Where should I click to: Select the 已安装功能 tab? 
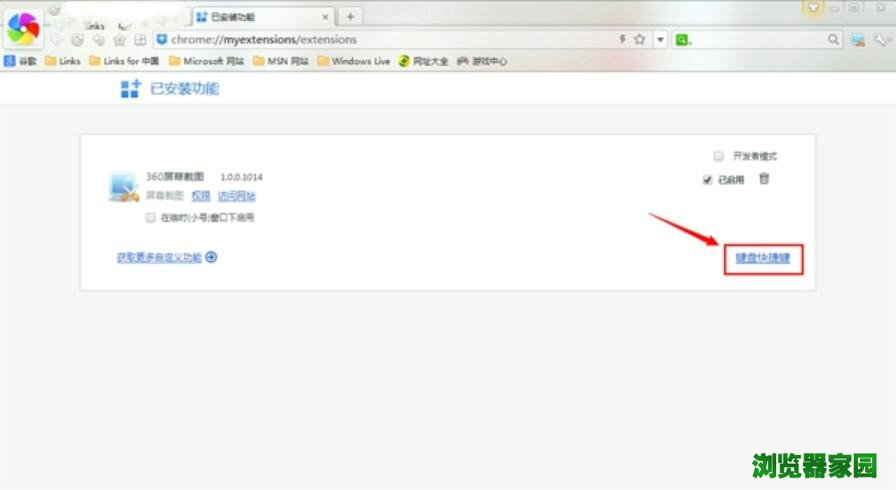(x=259, y=17)
